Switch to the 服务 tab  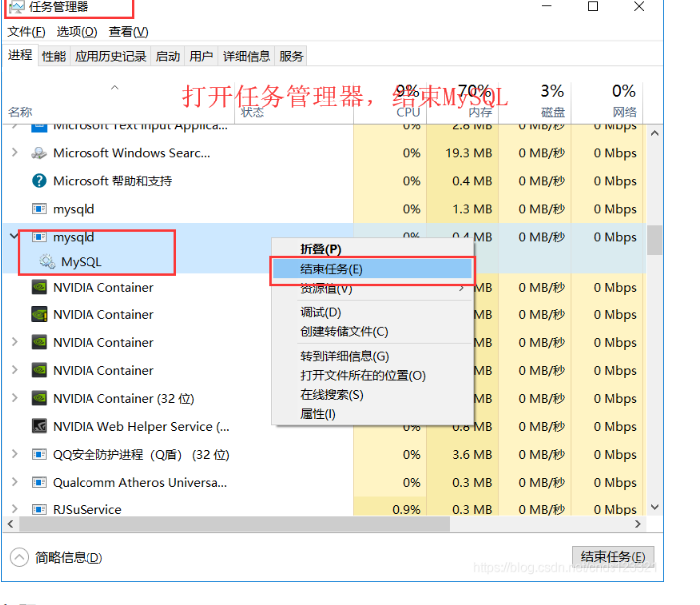coord(291,56)
